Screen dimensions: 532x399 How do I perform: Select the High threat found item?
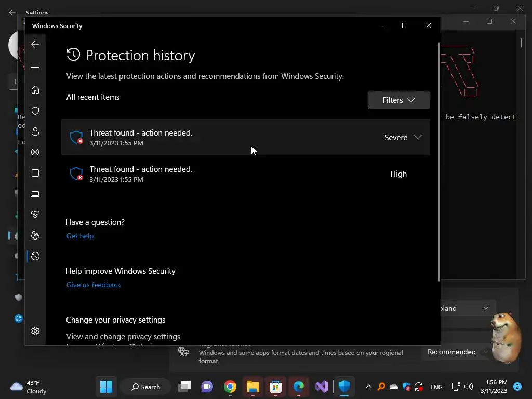point(246,174)
